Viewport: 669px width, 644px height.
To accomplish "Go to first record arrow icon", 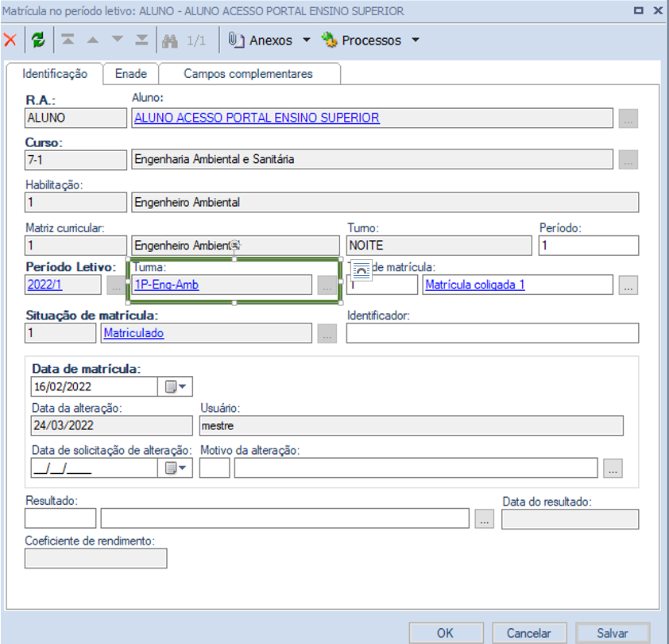I will click(68, 40).
